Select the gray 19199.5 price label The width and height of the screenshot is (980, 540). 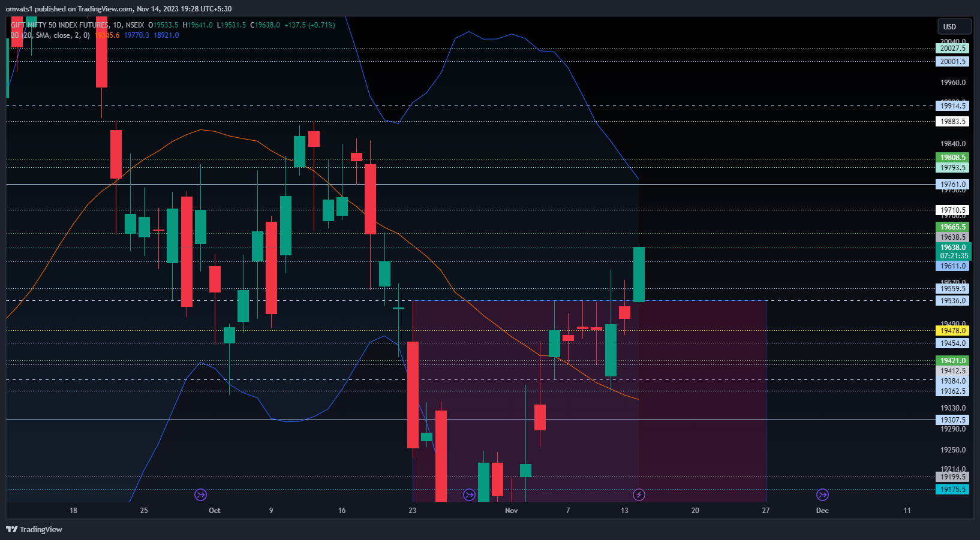pos(952,477)
